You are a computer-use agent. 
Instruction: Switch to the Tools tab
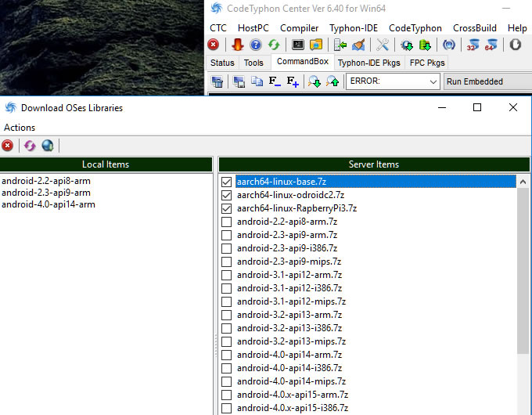(253, 63)
